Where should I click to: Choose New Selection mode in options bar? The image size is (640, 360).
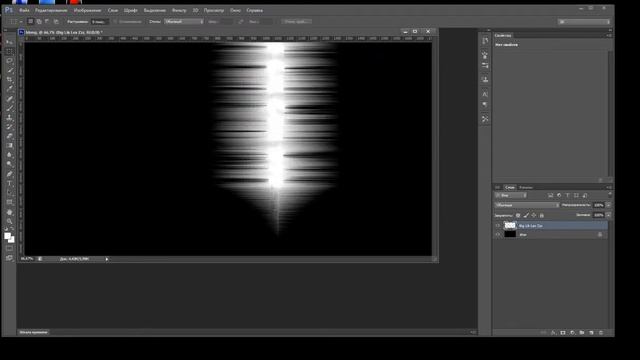(31, 22)
